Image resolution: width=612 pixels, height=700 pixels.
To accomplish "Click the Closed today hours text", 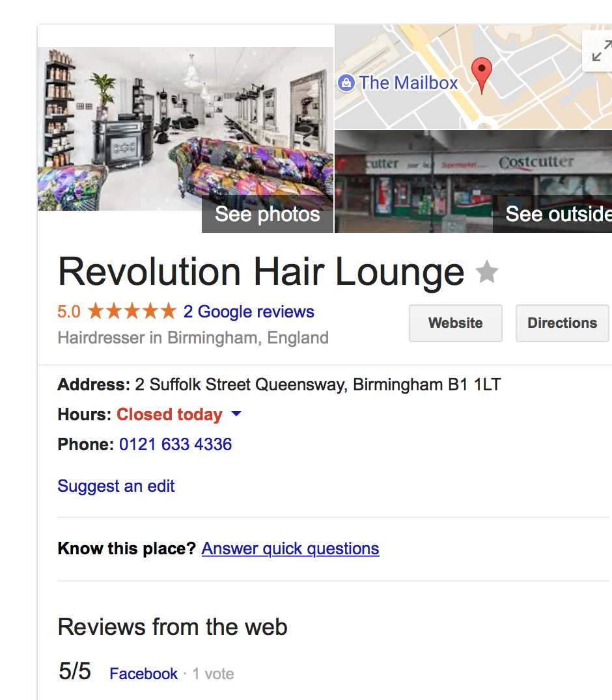I will pos(169,415).
